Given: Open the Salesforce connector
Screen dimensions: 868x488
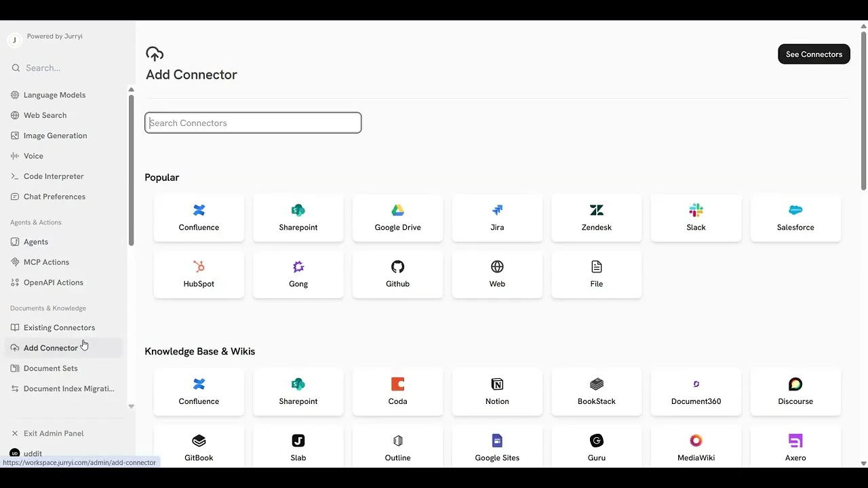Looking at the screenshot, I should pos(795,218).
